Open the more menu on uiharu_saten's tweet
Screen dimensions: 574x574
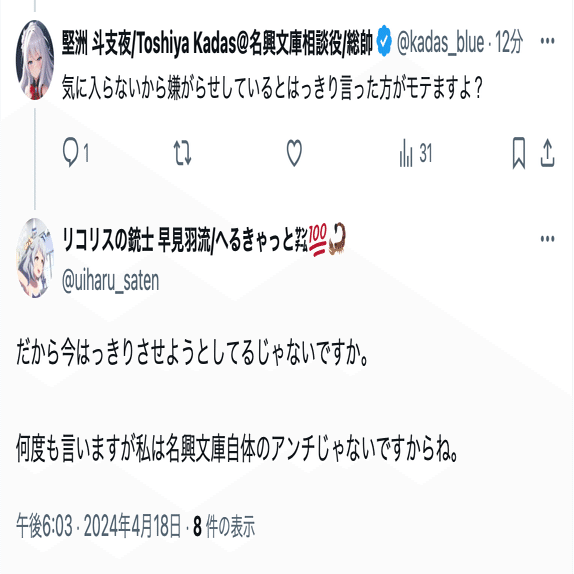(547, 239)
